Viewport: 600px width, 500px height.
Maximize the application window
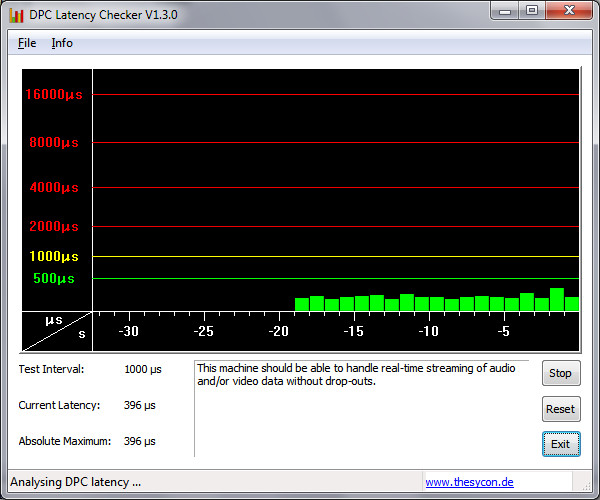(x=531, y=11)
